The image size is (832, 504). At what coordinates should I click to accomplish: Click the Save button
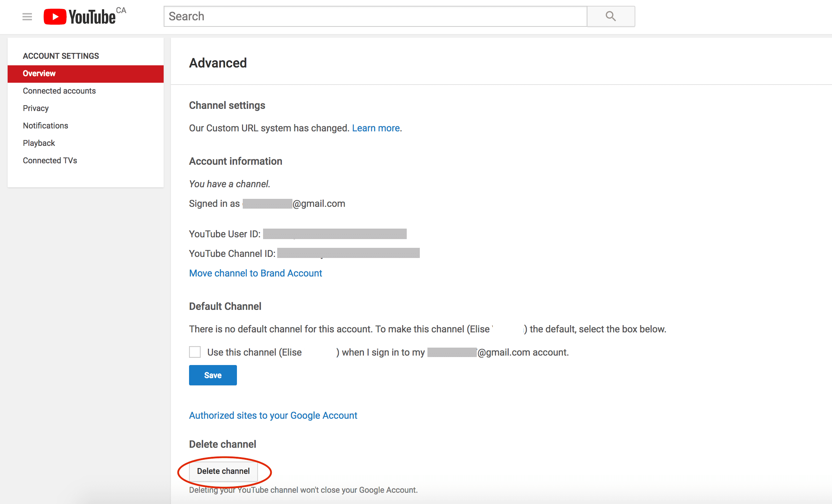pos(213,375)
